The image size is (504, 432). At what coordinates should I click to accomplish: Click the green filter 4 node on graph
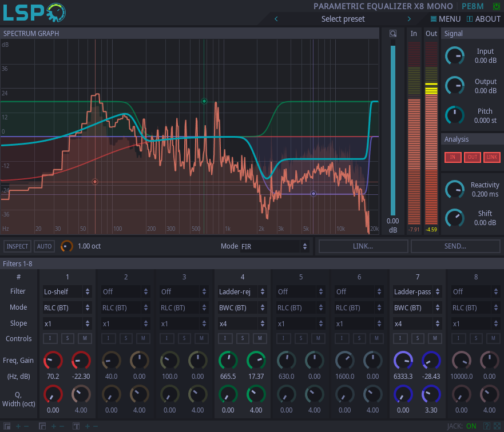click(204, 101)
